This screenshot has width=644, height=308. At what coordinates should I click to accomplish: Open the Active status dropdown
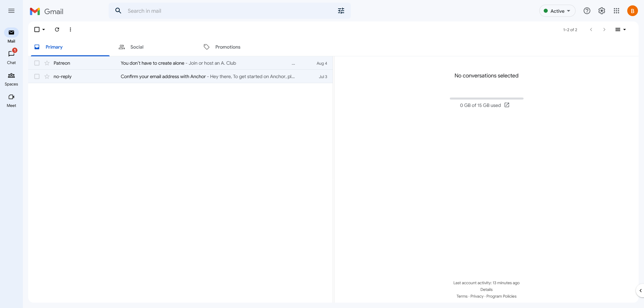(557, 11)
